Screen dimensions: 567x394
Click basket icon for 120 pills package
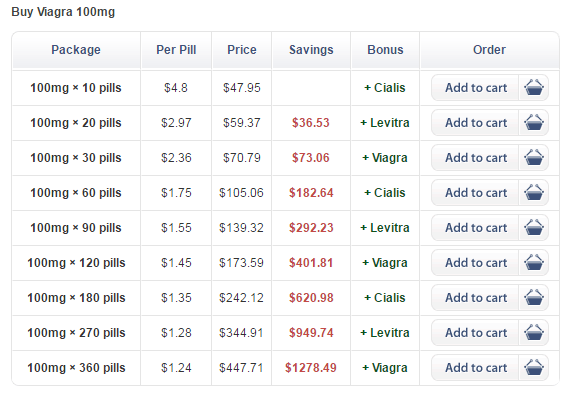click(534, 262)
